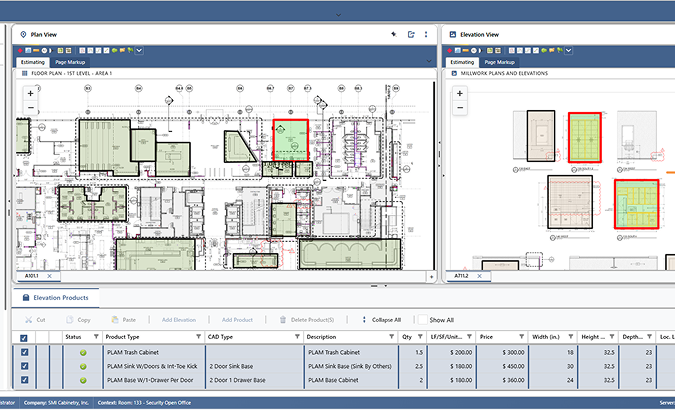Click the white circle tool in Plan View toolbar
Screen dimensions: 676x410
[x=44, y=50]
